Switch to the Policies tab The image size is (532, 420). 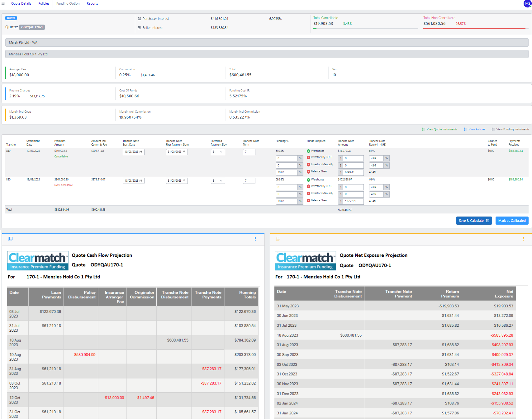point(44,3)
